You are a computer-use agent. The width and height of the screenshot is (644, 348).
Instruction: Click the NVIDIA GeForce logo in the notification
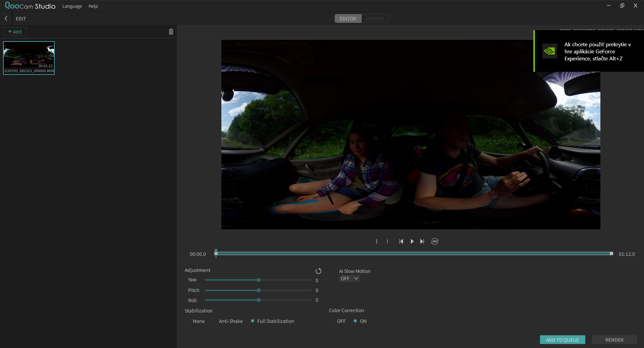tap(549, 51)
